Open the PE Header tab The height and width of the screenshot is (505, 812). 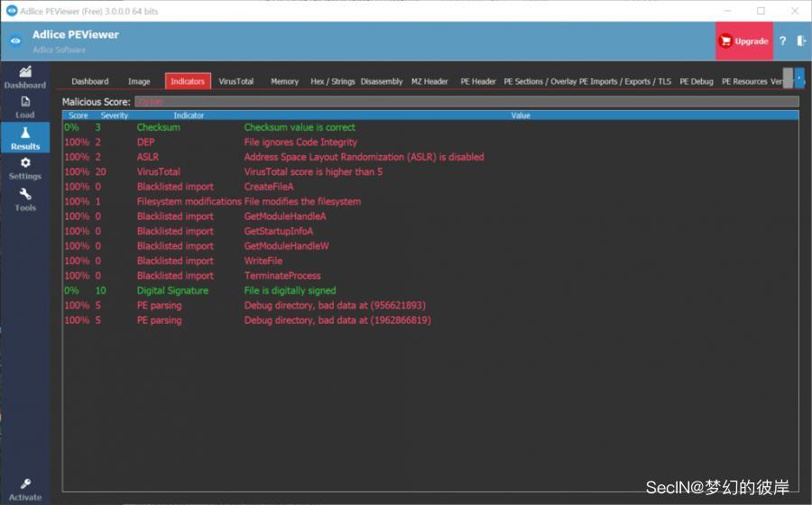(478, 81)
